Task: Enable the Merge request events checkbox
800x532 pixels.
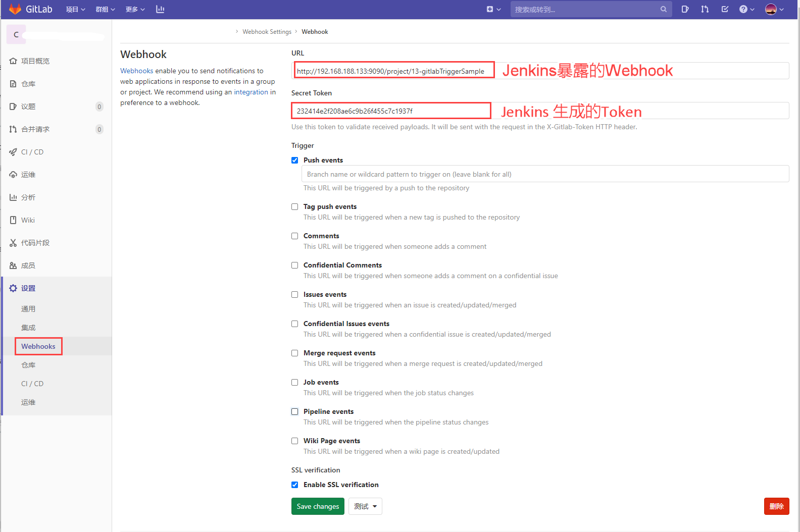Action: click(295, 353)
